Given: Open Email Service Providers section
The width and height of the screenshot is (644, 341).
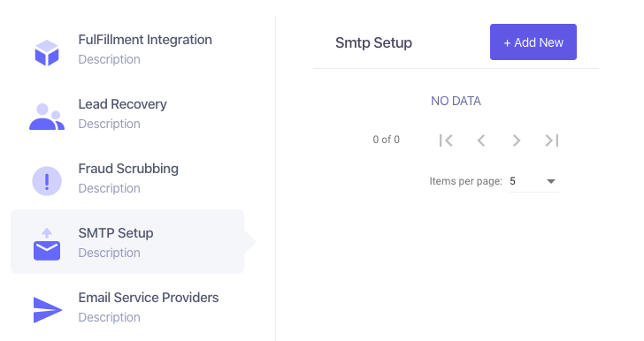Looking at the screenshot, I should coord(127,307).
